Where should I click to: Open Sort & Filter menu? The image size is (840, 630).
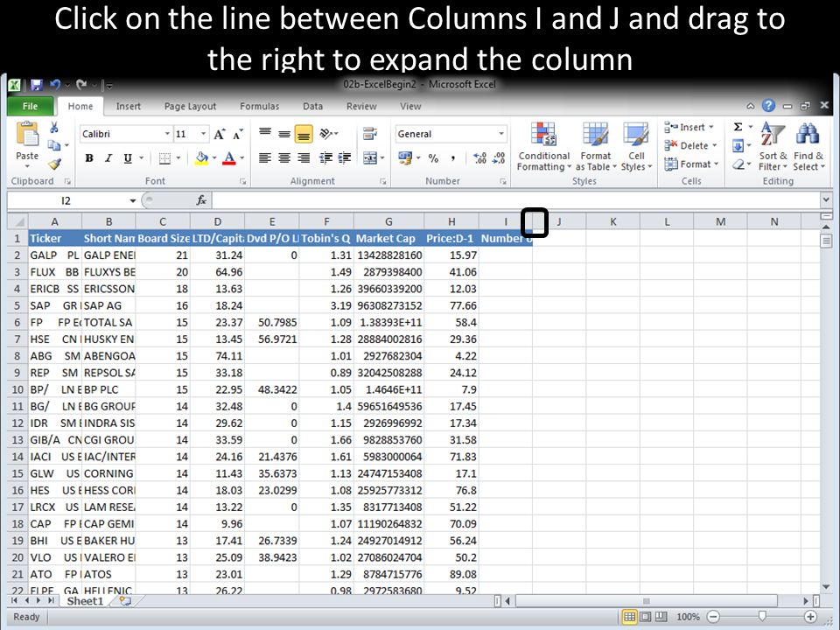coord(773,147)
